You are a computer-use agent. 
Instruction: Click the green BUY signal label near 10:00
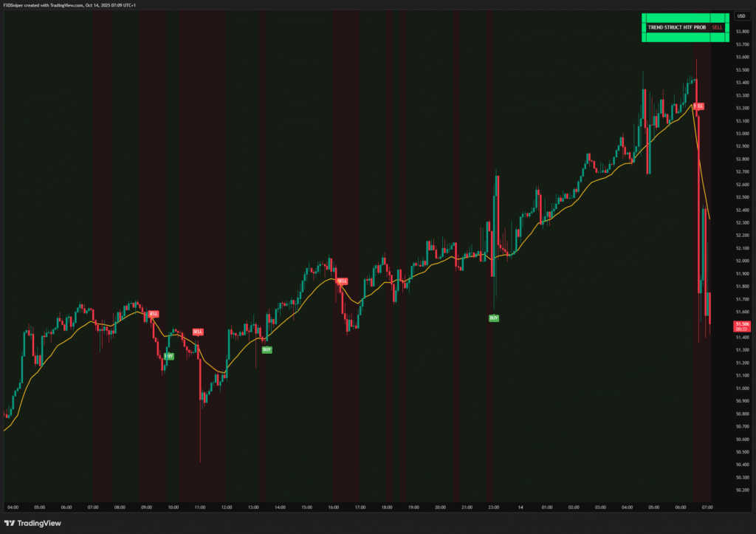(169, 356)
